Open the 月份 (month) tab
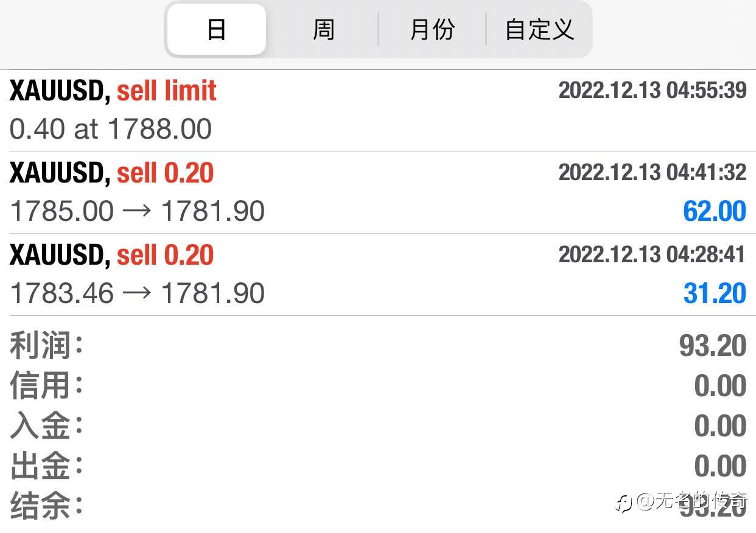This screenshot has height=533, width=756. pos(432,29)
